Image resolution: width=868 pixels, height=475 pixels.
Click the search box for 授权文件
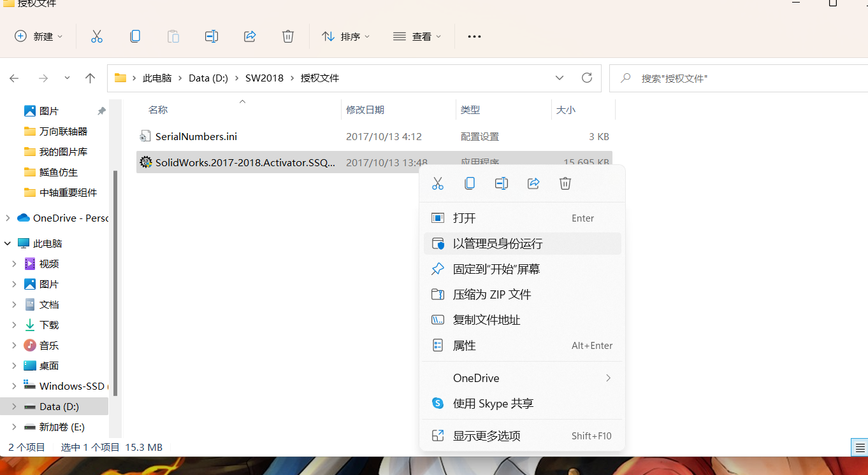coord(739,78)
